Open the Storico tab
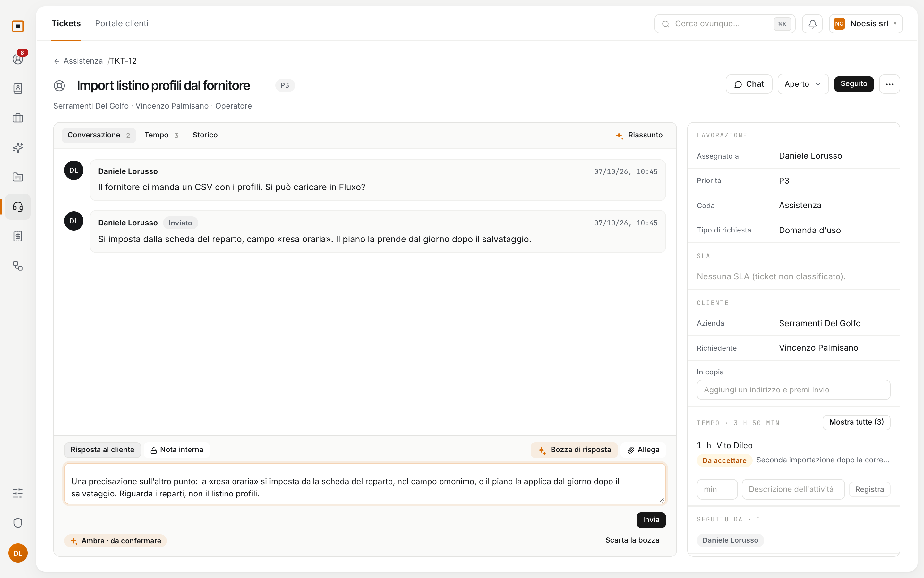This screenshot has height=578, width=924. 205,135
